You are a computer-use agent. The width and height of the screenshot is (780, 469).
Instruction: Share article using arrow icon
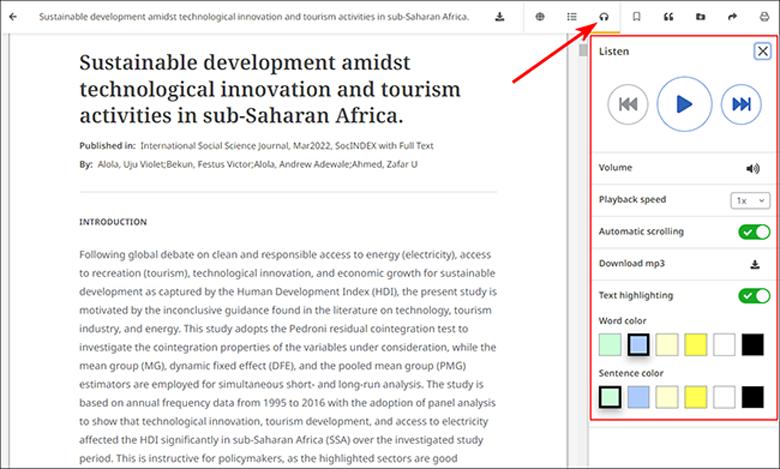pyautogui.click(x=732, y=17)
